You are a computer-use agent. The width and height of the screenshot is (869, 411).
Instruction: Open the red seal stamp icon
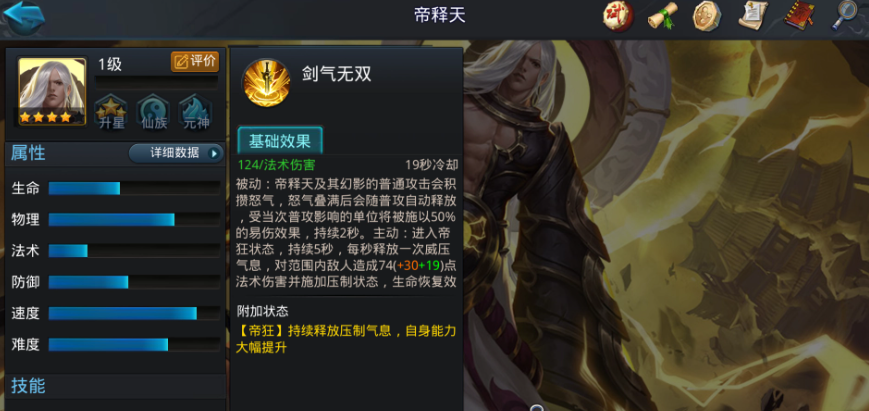point(618,17)
